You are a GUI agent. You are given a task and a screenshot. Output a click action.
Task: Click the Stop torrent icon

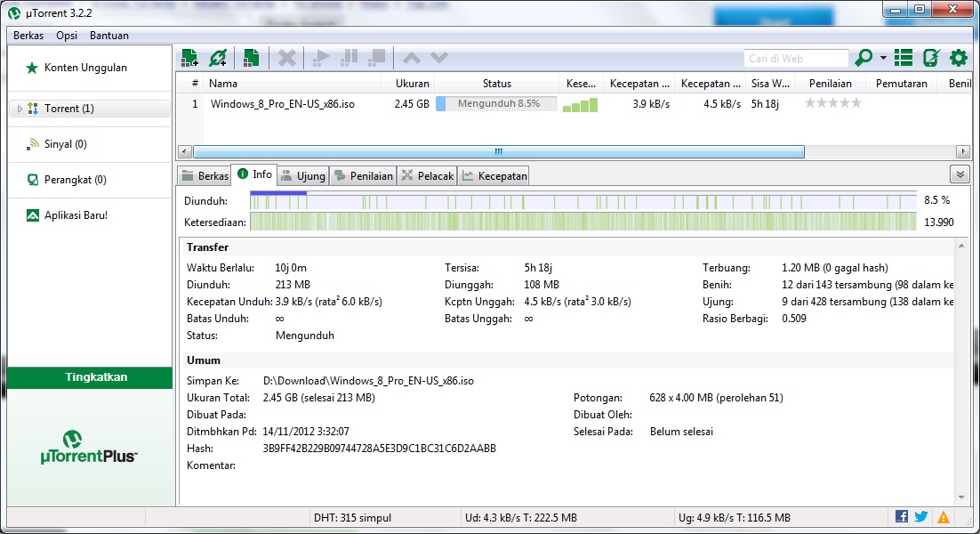click(x=377, y=58)
